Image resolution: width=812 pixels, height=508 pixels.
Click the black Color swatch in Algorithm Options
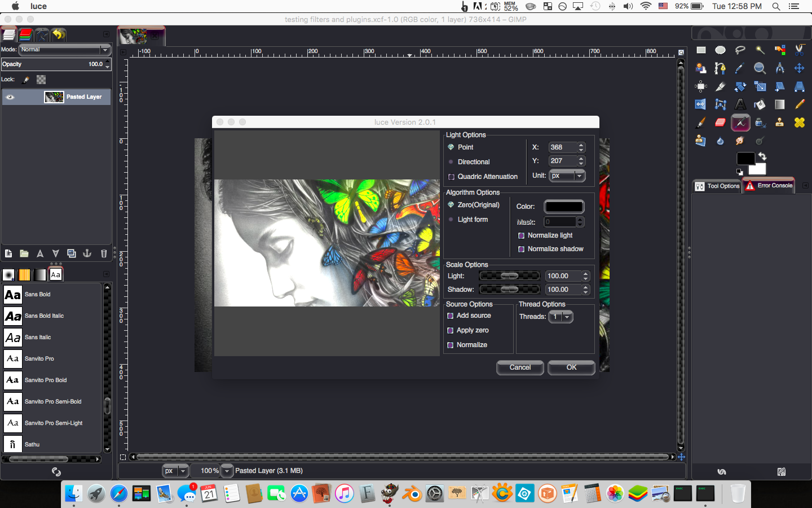(x=563, y=206)
